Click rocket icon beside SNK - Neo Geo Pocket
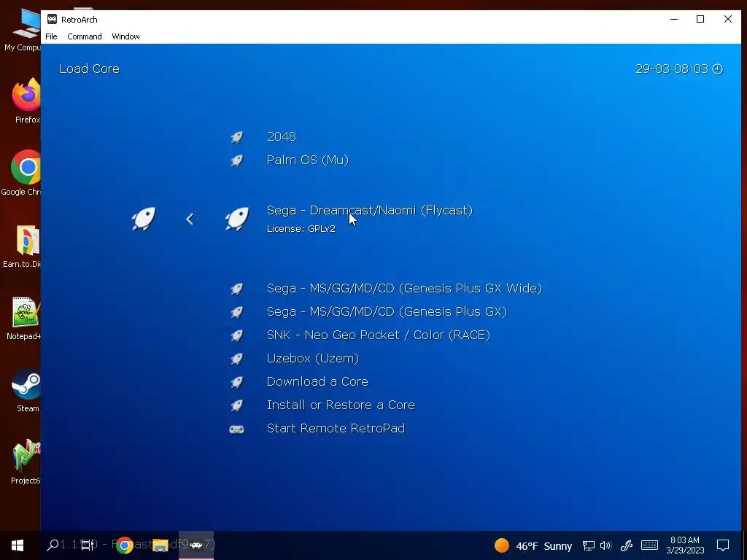 click(x=237, y=335)
